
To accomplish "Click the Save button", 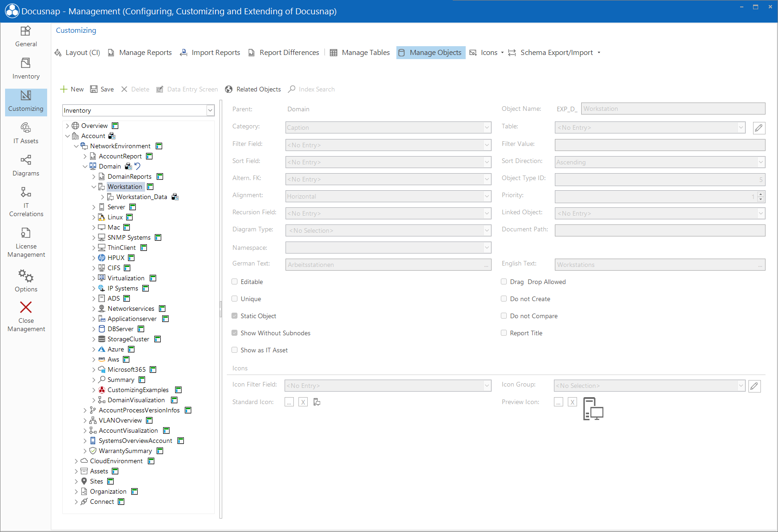I will pos(102,89).
